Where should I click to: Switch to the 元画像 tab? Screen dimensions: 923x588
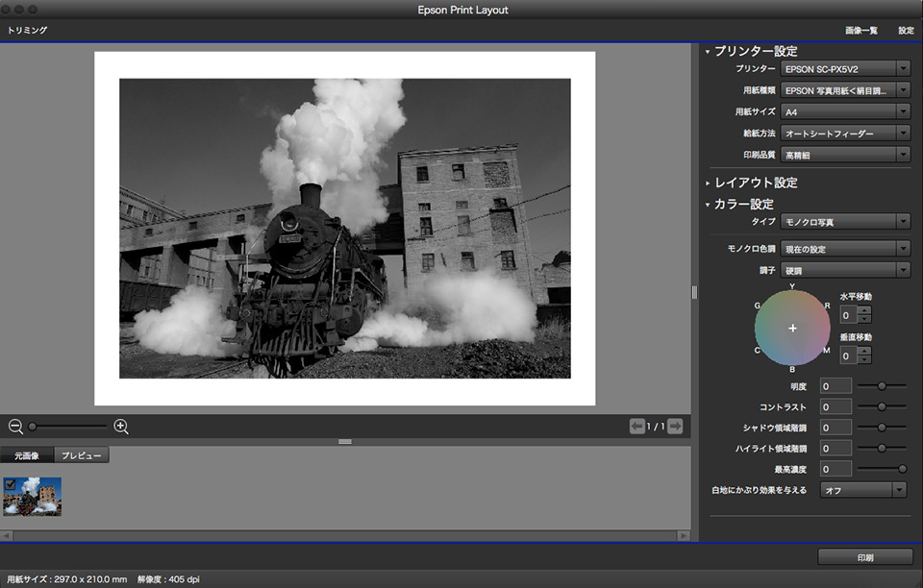click(27, 455)
